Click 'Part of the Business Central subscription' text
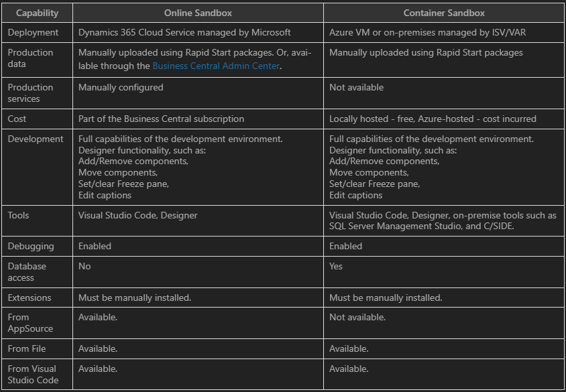This screenshot has width=566, height=392. [161, 119]
